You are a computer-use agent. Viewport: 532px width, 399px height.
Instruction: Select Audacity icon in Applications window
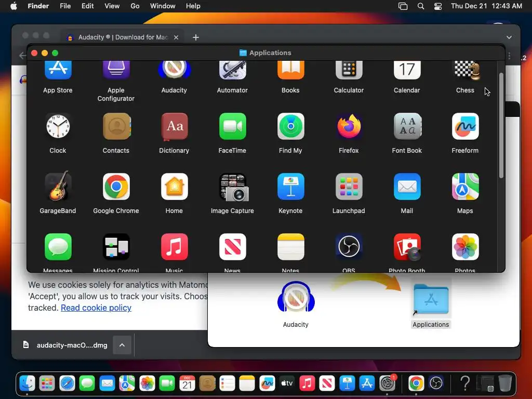coord(174,71)
